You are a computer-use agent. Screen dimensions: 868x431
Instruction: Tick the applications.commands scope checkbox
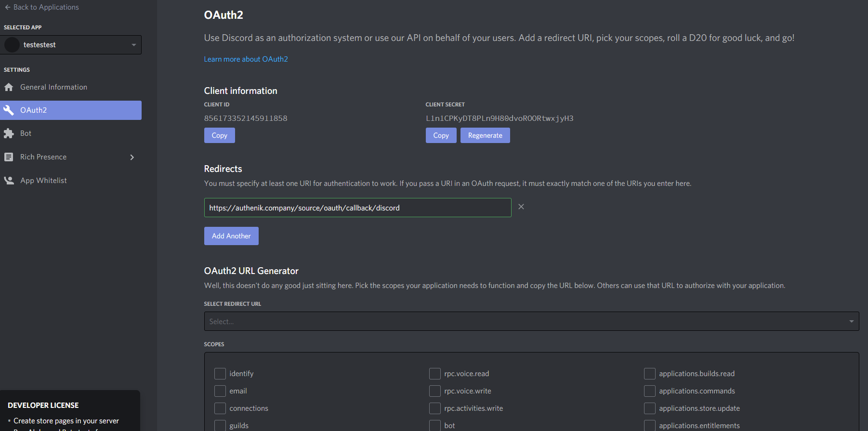point(650,391)
